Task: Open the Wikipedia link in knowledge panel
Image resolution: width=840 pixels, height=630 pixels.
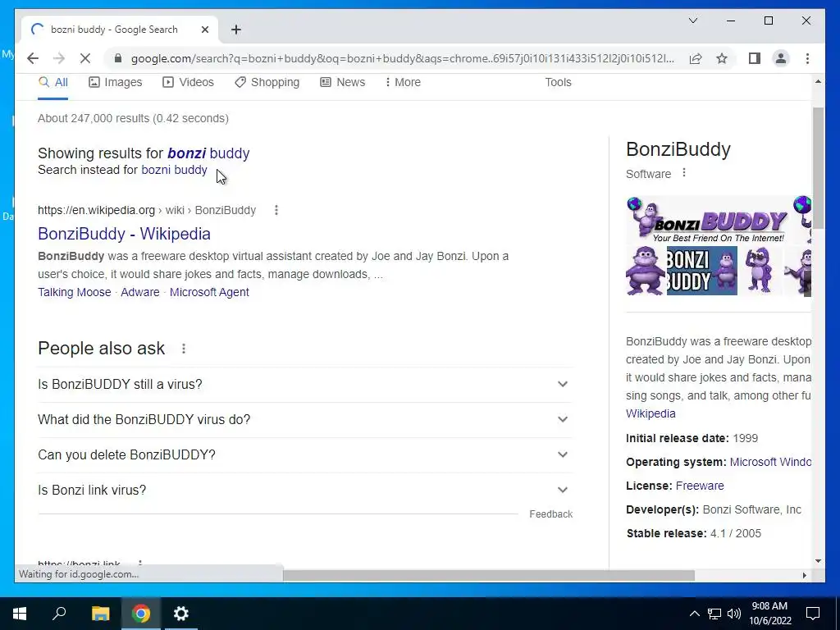Action: pyautogui.click(x=651, y=413)
